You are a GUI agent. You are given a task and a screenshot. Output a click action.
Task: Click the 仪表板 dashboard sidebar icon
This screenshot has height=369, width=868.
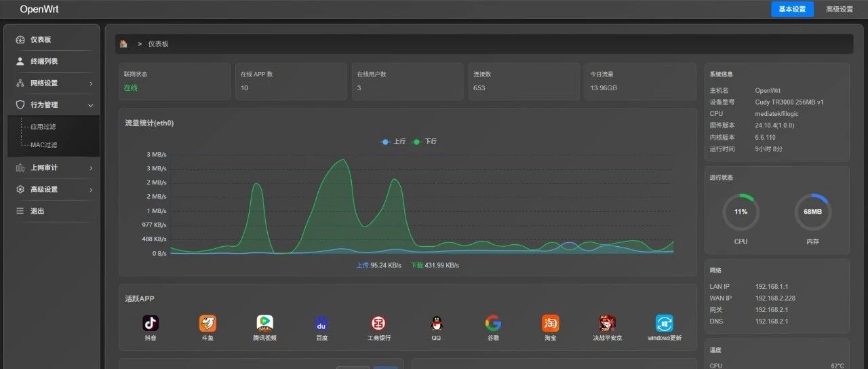pos(20,40)
